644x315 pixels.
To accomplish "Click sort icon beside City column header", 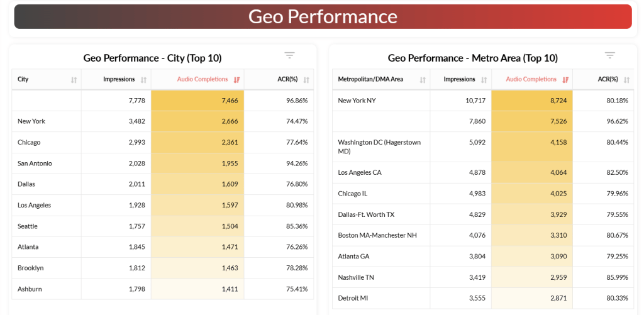I will click(74, 80).
